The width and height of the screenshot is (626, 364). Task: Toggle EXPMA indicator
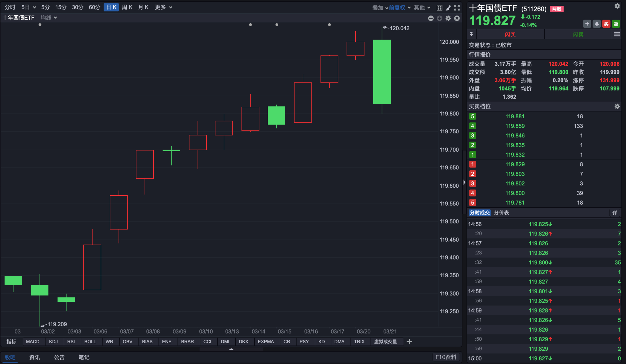point(266,342)
